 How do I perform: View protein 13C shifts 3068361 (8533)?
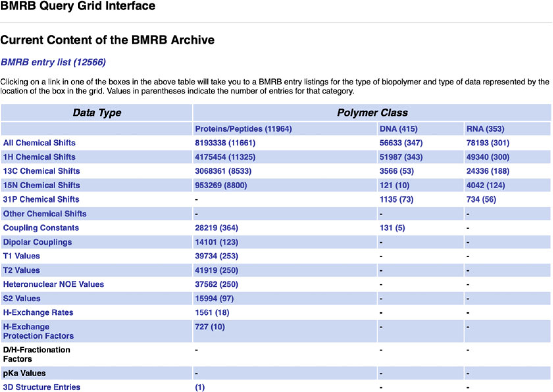point(223,171)
